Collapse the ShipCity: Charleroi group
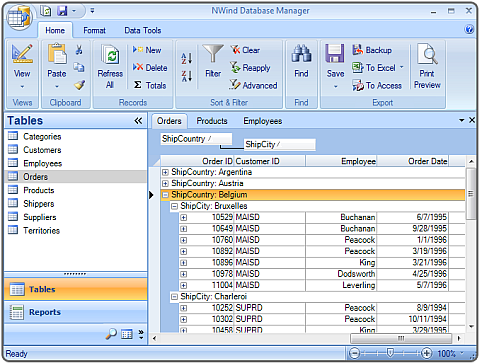 pos(174,297)
